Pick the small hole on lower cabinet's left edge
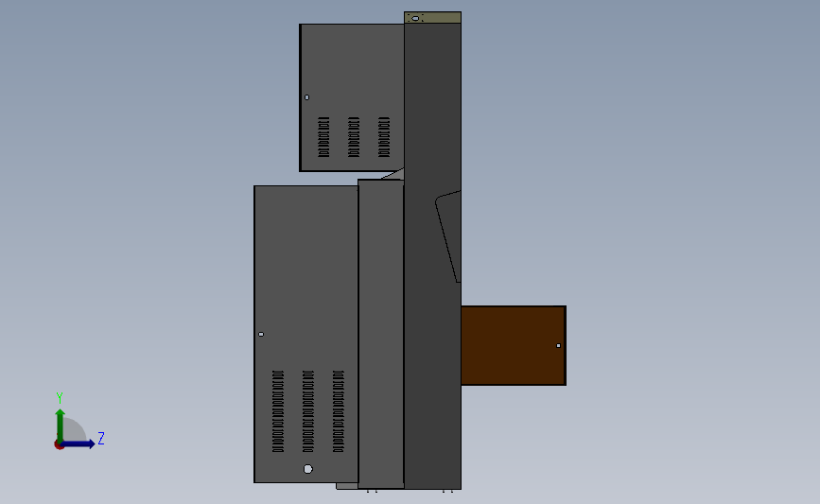The image size is (820, 504). pos(261,334)
